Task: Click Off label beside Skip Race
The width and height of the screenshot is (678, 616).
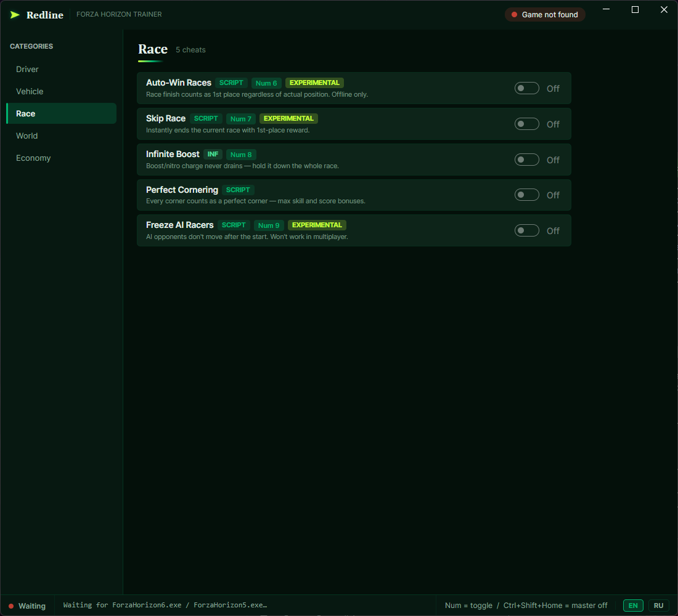Action: click(553, 124)
